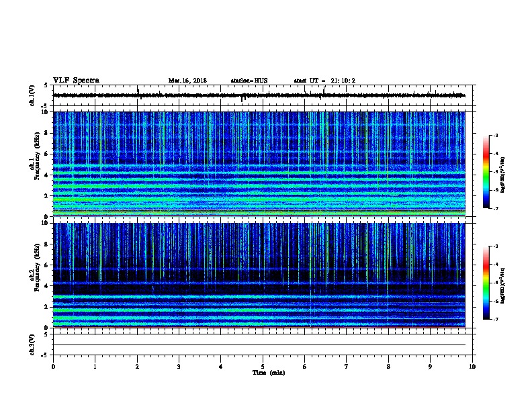The width and height of the screenshot is (532, 411).
Task: Click the ch.1 color bar log(PSD) unit label
Action: pyautogui.click(x=502, y=175)
